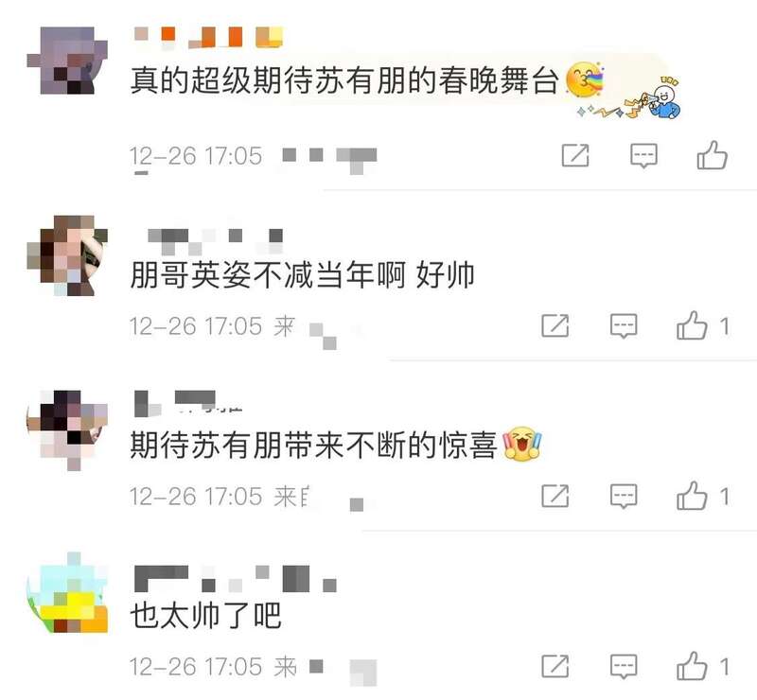This screenshot has width=757, height=700.
Task: Select comment text 朋哥英姿不减当年啊 好帅
Action: point(302,275)
